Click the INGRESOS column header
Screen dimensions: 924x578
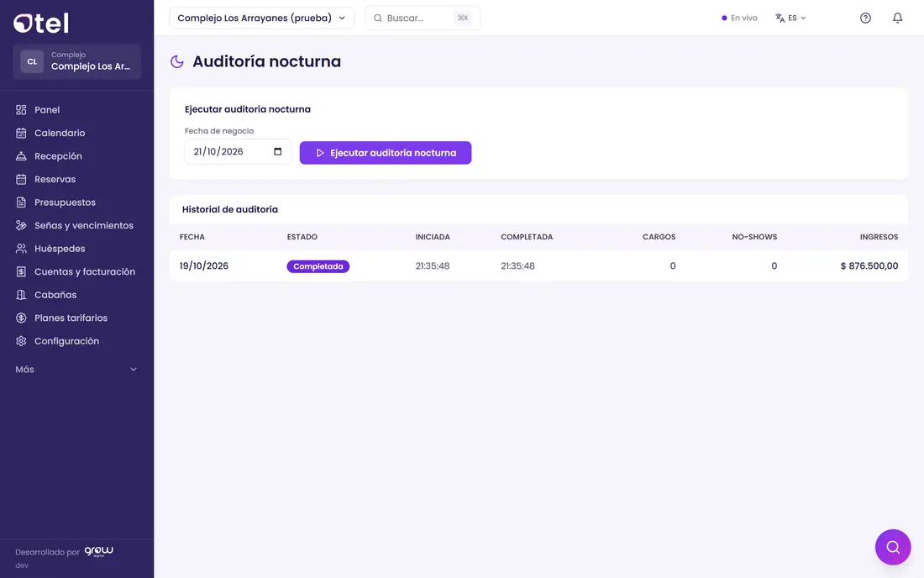[x=879, y=237]
